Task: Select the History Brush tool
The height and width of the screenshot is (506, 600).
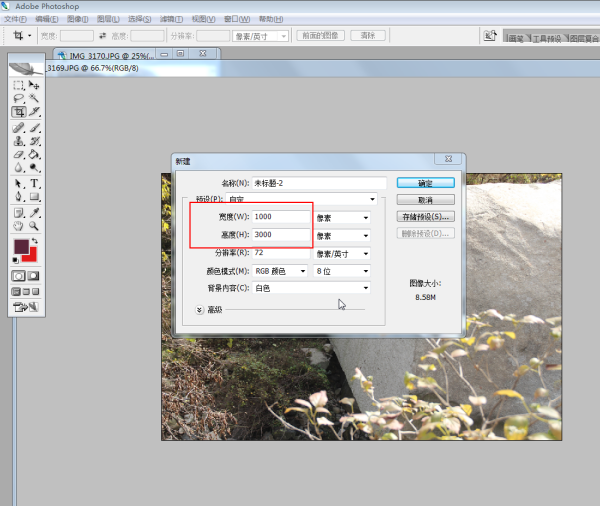Action: [34, 141]
